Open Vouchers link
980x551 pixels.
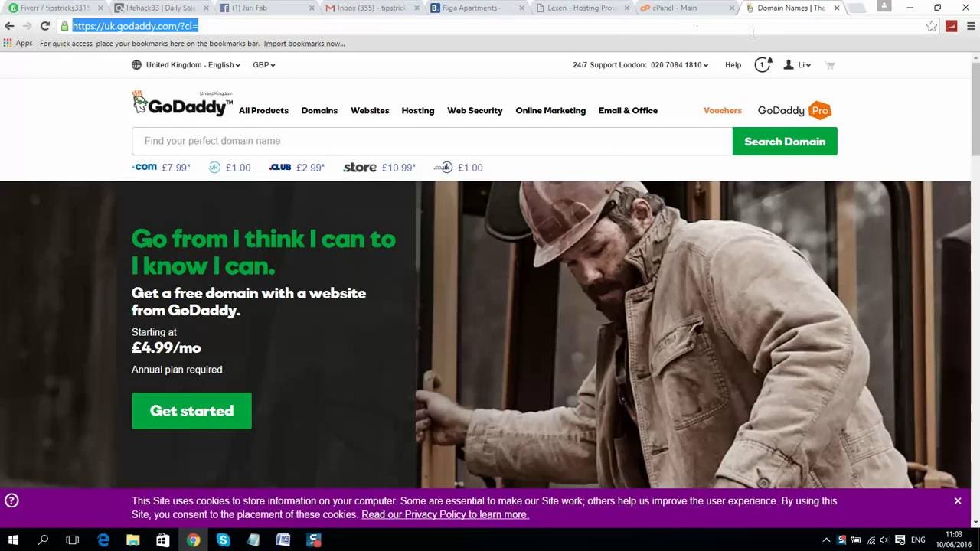pos(723,111)
